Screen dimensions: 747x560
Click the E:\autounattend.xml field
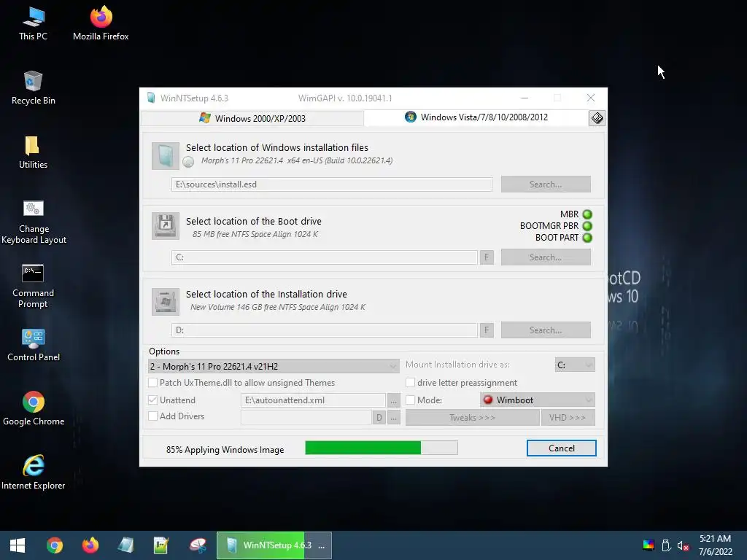click(x=313, y=400)
